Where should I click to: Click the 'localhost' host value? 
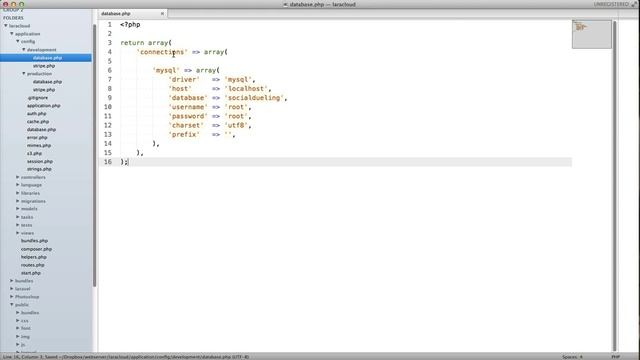[246, 89]
